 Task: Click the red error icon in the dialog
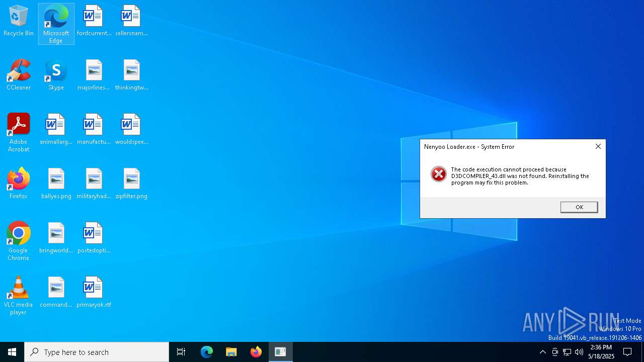(x=438, y=174)
